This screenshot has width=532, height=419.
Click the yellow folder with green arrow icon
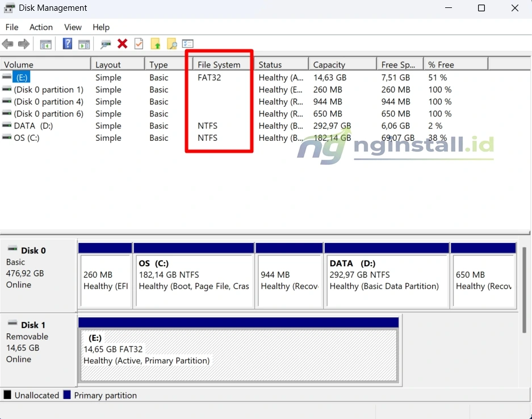click(156, 44)
